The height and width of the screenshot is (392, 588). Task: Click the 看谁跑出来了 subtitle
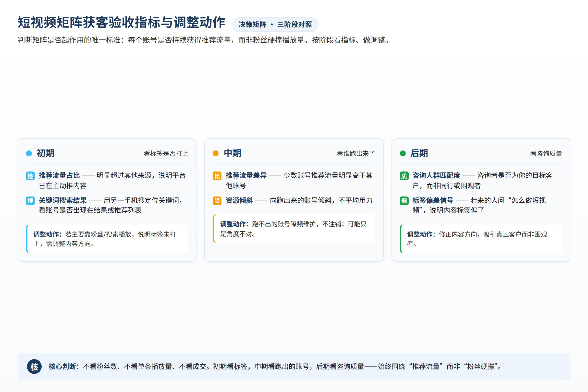coord(356,154)
